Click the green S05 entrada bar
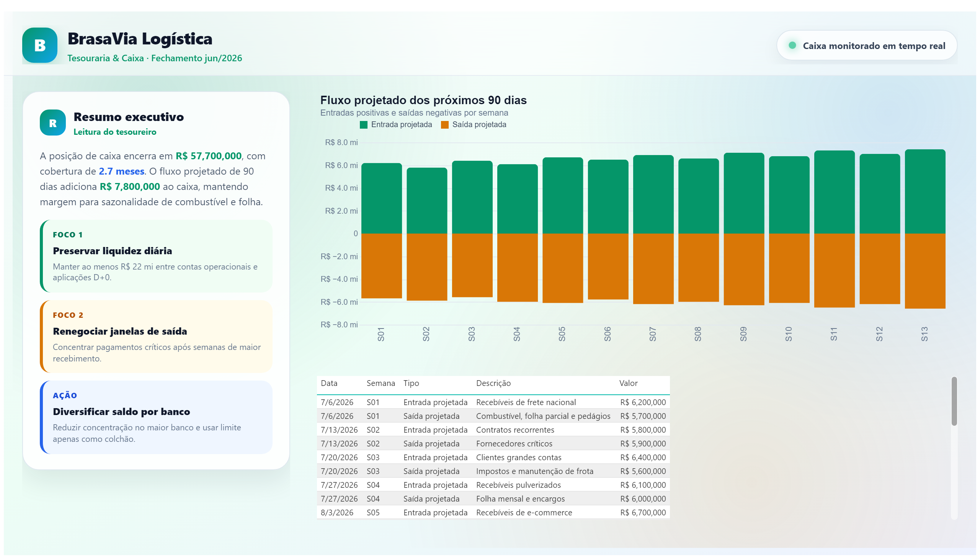This screenshot has width=980, height=559. coord(563,195)
